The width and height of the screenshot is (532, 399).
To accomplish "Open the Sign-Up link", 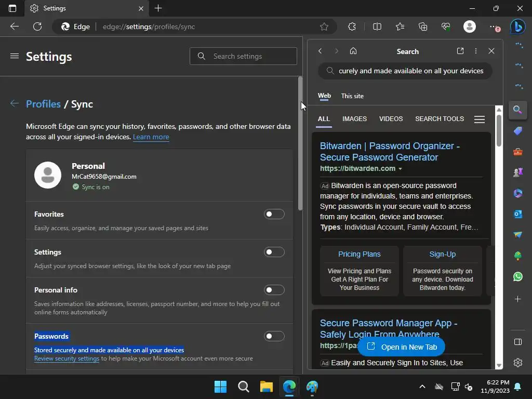I will 443,254.
